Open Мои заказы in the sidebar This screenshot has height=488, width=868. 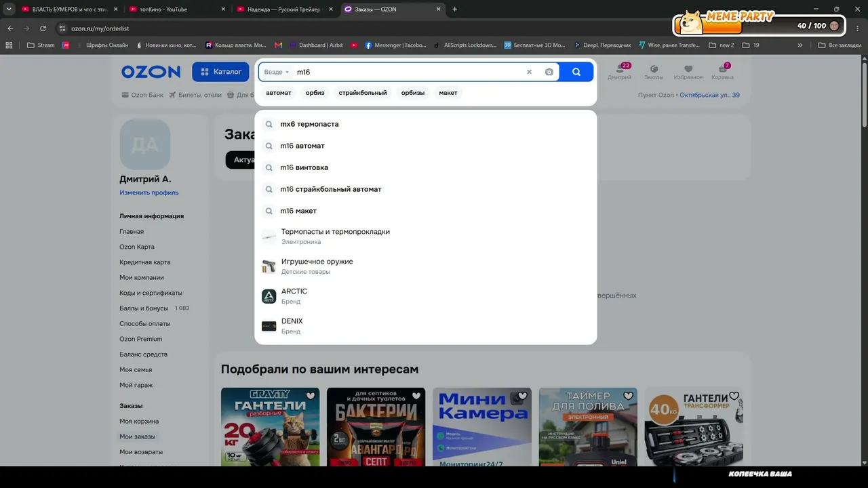[x=138, y=436]
